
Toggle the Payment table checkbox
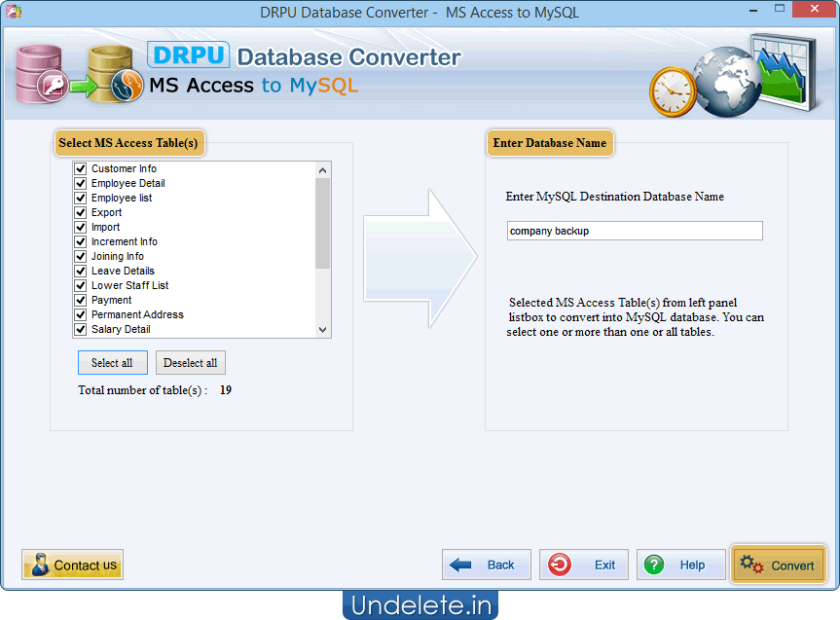point(81,300)
